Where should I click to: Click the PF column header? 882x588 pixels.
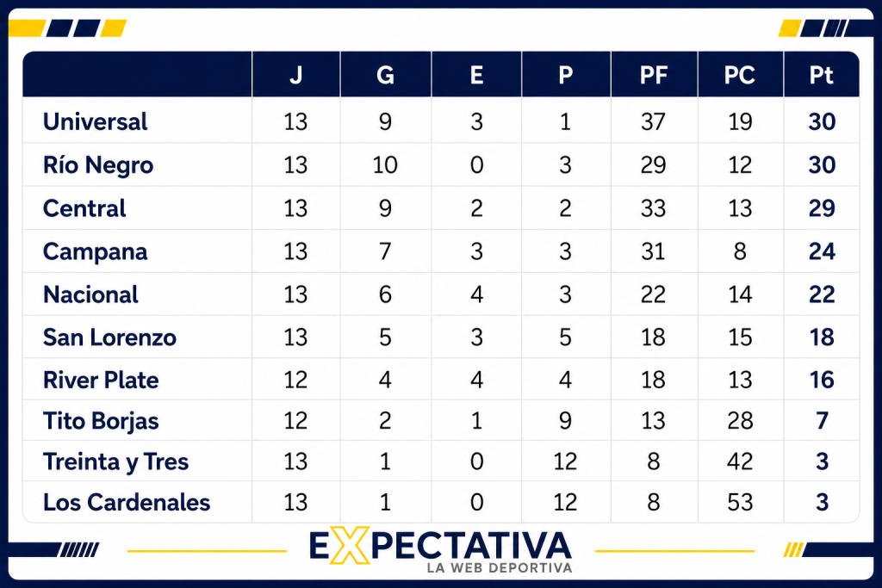point(654,75)
